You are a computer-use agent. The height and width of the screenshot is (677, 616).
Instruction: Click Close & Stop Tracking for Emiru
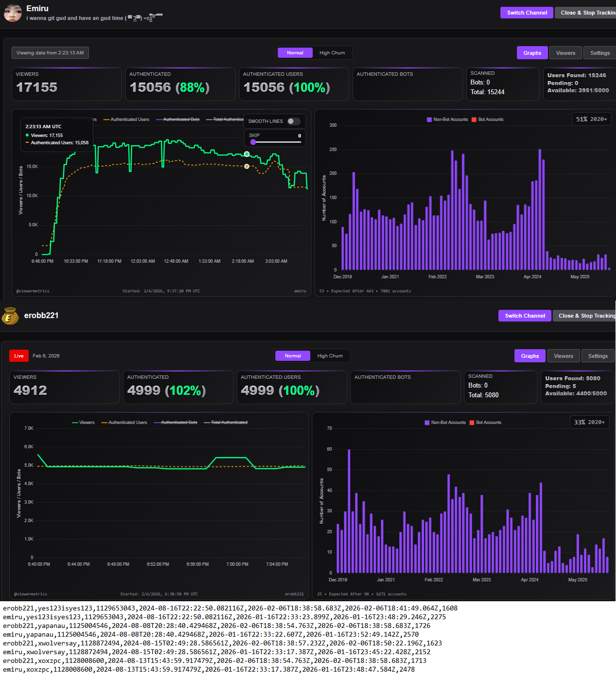[x=585, y=13]
